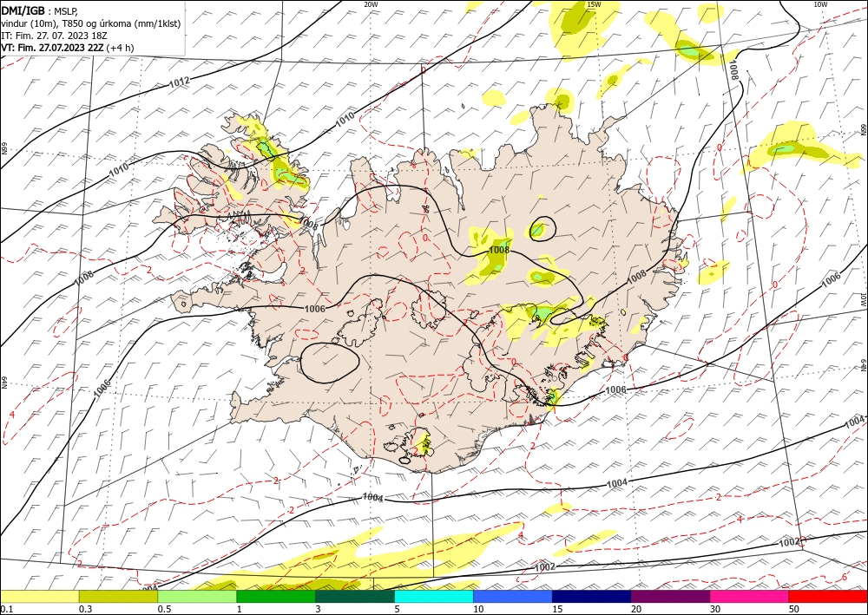This screenshot has width=868, height=615.
Task: Choose the navy 15–20 legend swatch
Action: coord(591,597)
